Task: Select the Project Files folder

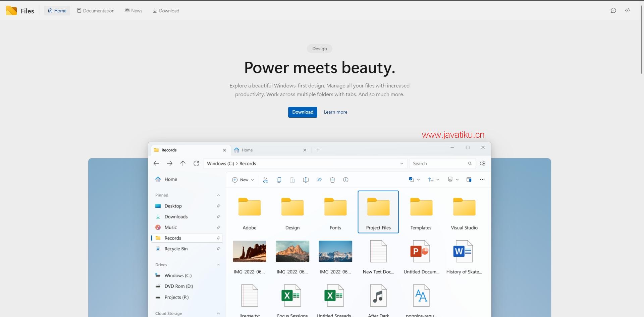Action: (378, 212)
